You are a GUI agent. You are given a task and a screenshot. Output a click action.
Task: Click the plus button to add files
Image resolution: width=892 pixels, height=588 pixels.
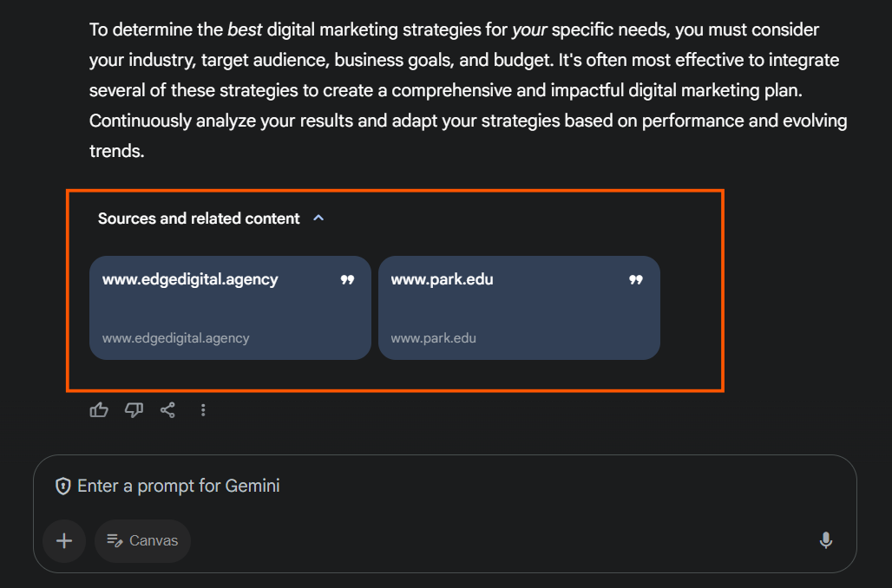tap(64, 540)
